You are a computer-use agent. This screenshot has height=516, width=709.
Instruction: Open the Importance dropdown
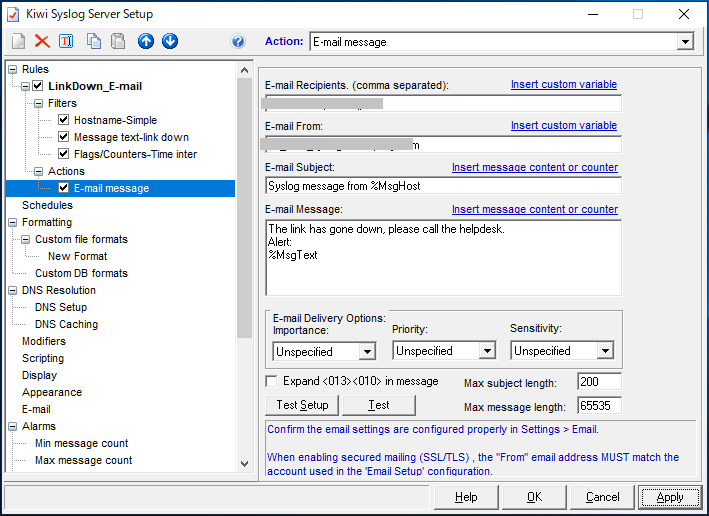pos(367,351)
